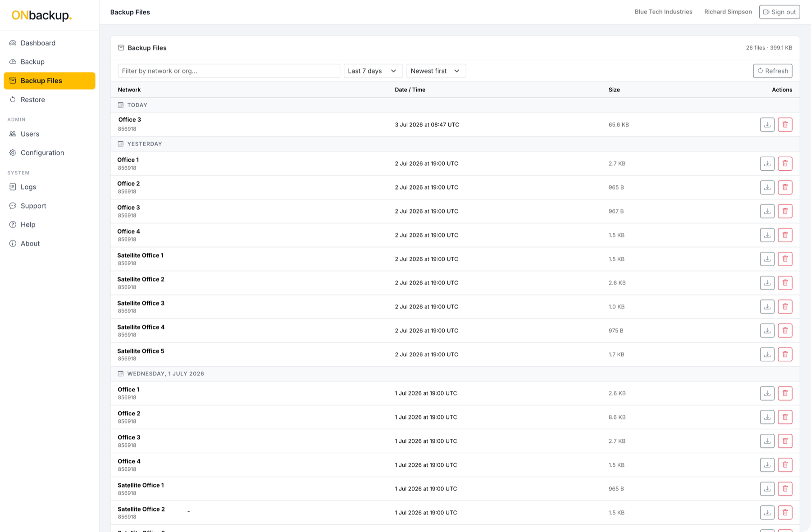
Task: Delete the 1 Jul Office 3 backup
Action: [x=785, y=441]
